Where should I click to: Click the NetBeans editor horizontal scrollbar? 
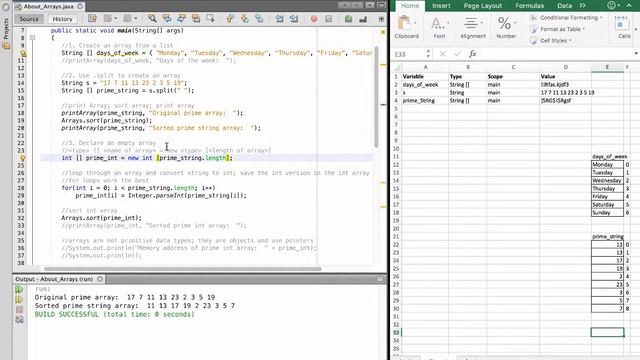[182, 269]
